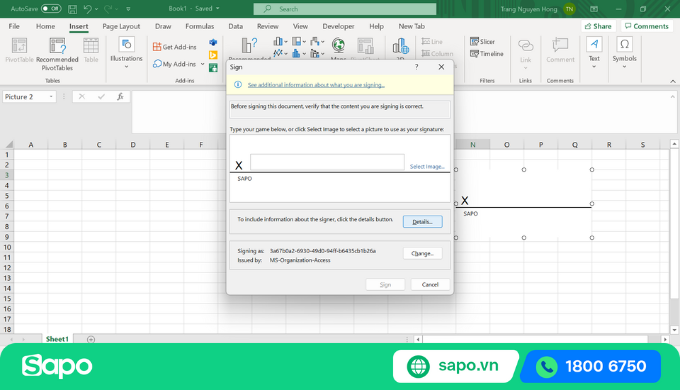Click the PivotChart icon
The image size is (680, 390).
tap(365, 46)
